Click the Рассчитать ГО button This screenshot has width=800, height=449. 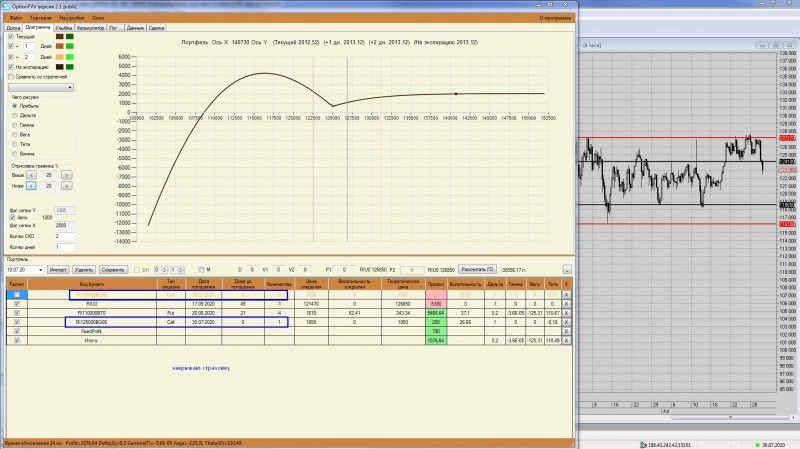477,269
